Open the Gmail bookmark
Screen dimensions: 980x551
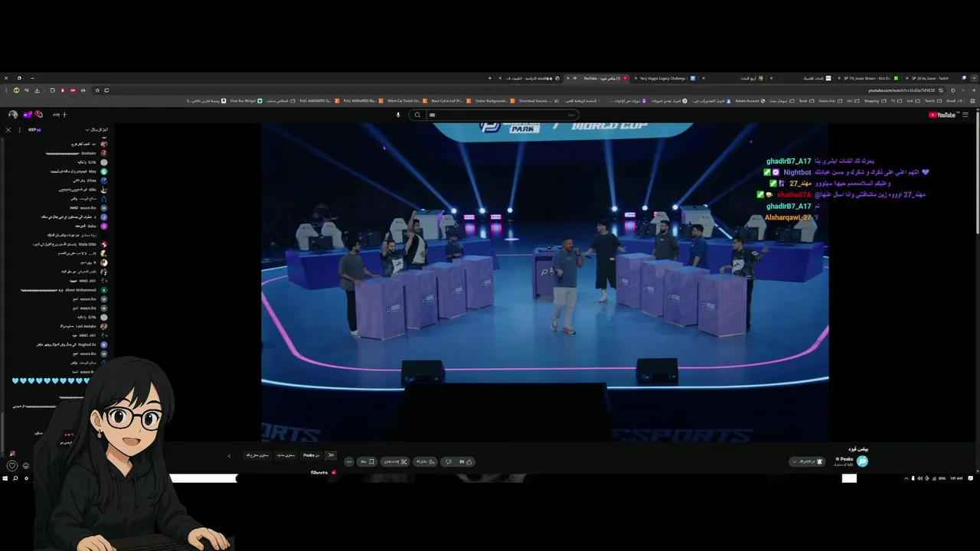click(x=955, y=100)
